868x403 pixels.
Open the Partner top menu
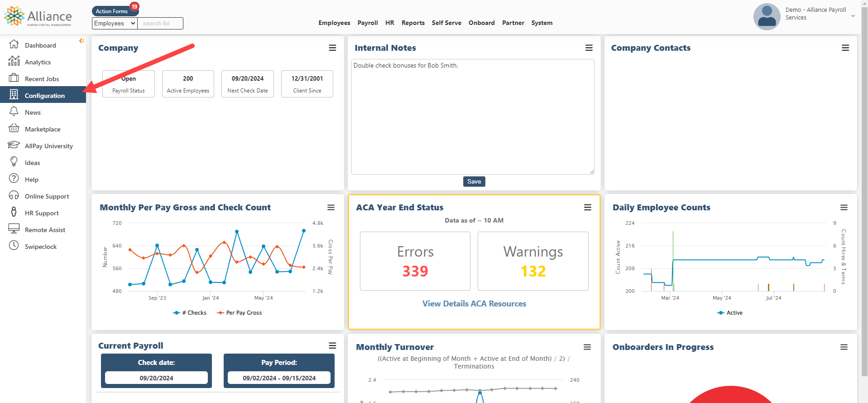[513, 23]
